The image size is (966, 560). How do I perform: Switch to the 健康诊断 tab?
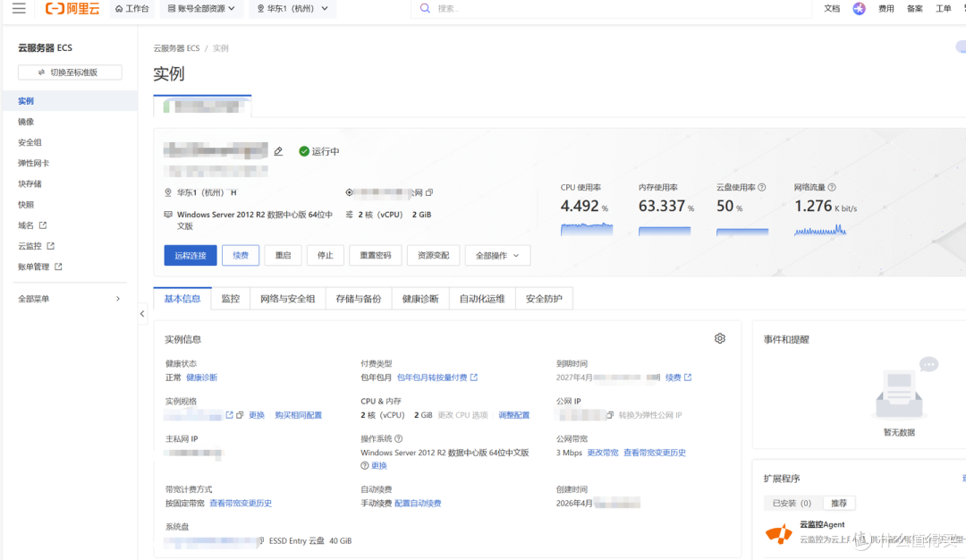click(420, 299)
